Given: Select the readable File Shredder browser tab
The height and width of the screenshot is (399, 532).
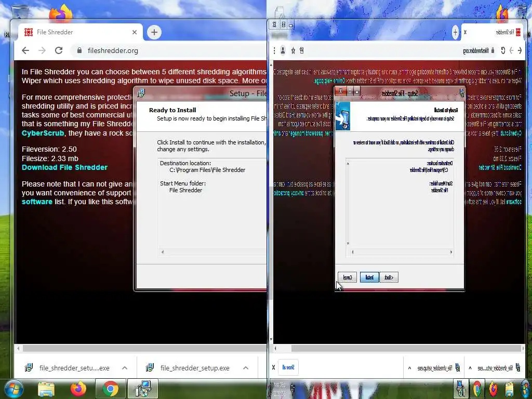Looking at the screenshot, I should click(x=81, y=32).
